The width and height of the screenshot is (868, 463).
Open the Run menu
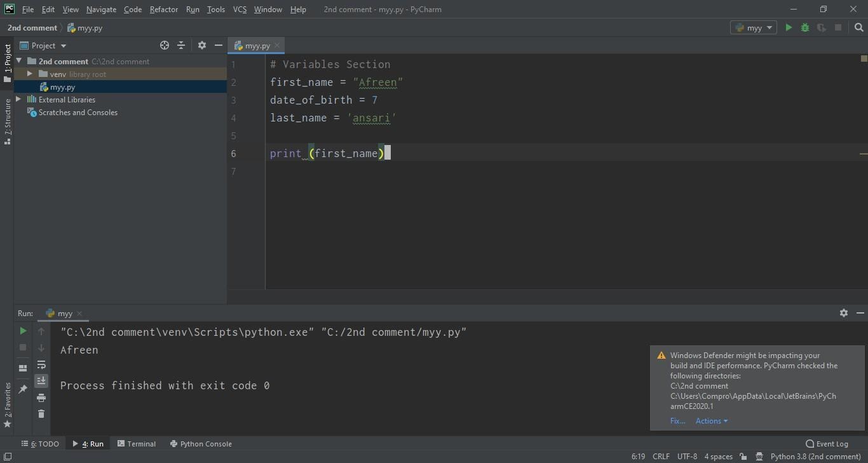[x=193, y=10]
